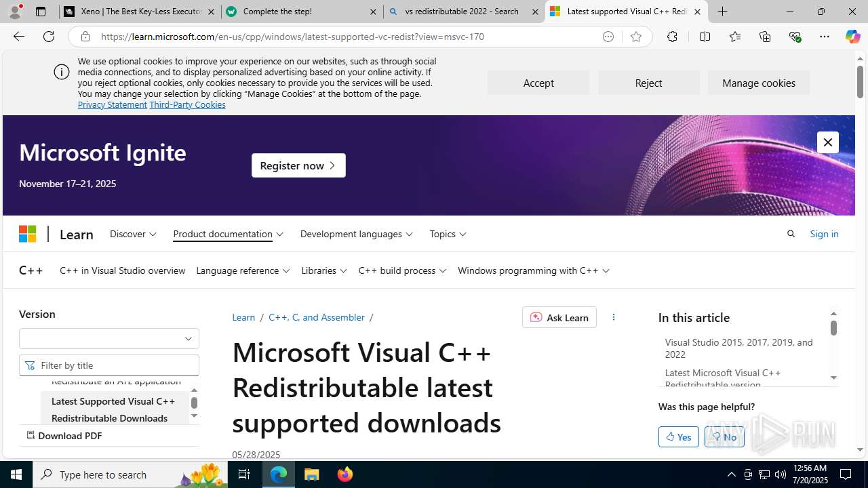Image resolution: width=868 pixels, height=488 pixels.
Task: Open the browser profile avatar
Action: [x=15, y=12]
